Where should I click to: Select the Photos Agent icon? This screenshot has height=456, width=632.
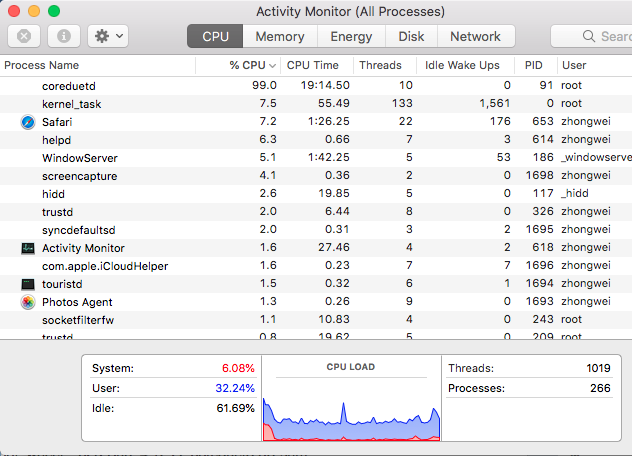coord(28,302)
